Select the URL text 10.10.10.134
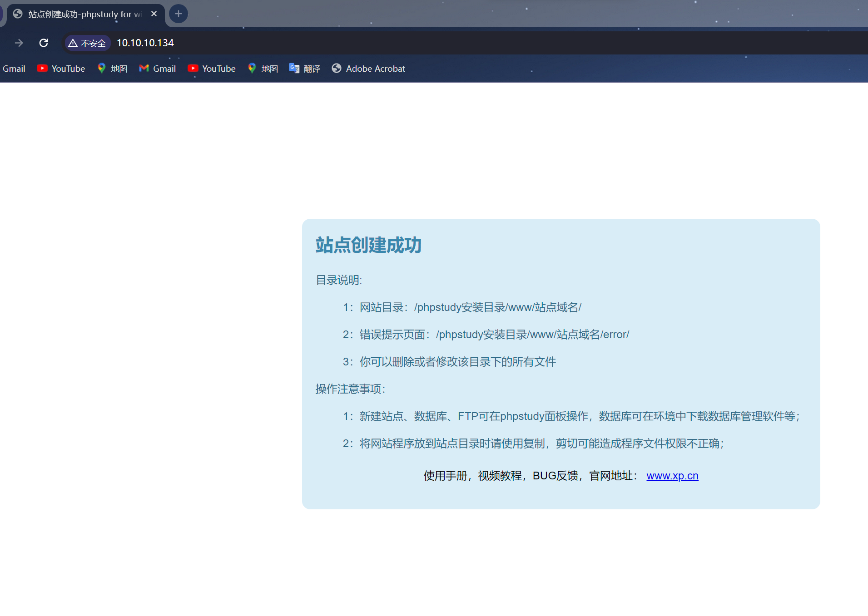Viewport: 868px width, 616px height. point(144,43)
